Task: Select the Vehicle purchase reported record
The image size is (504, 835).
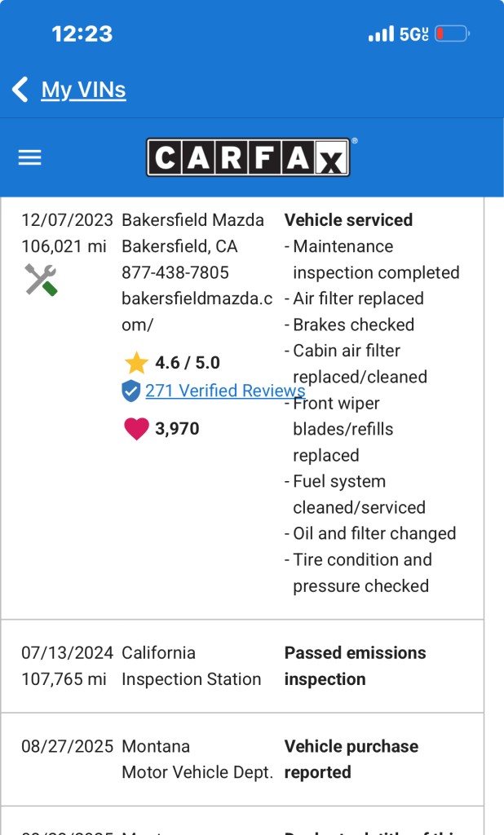Action: tap(351, 759)
